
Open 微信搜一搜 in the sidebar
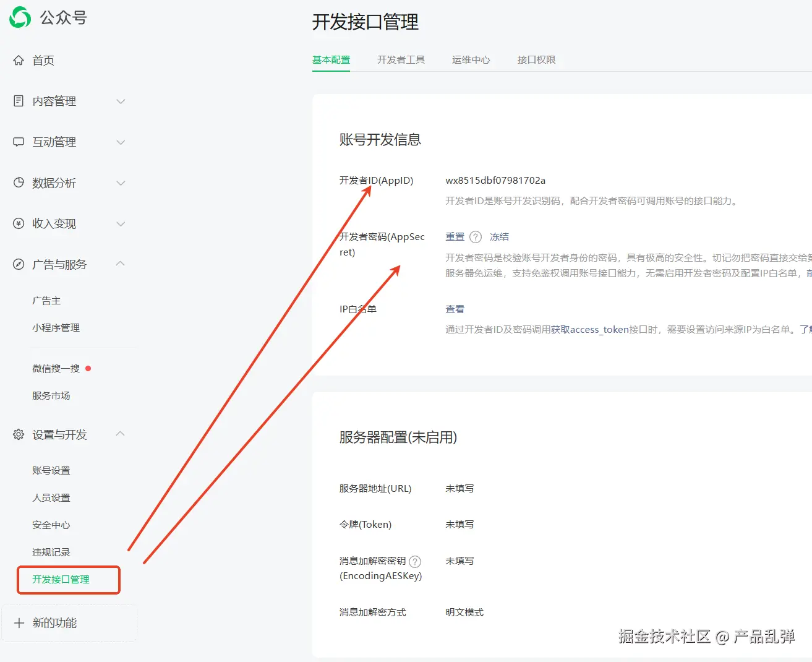click(56, 369)
